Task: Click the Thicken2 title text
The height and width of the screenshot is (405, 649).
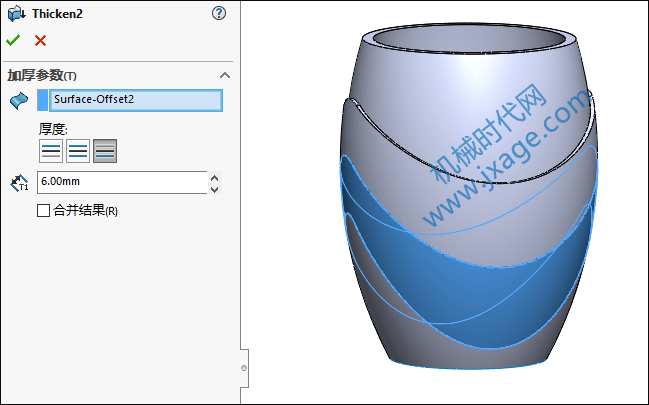Action: click(58, 14)
